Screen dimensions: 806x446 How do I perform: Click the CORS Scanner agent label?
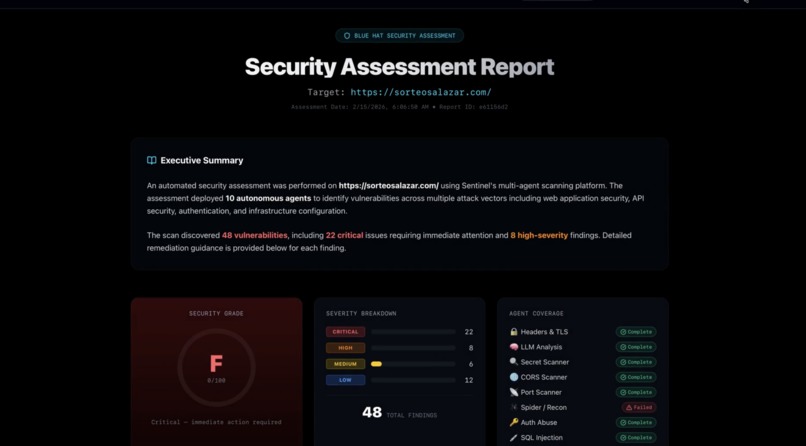tap(544, 377)
